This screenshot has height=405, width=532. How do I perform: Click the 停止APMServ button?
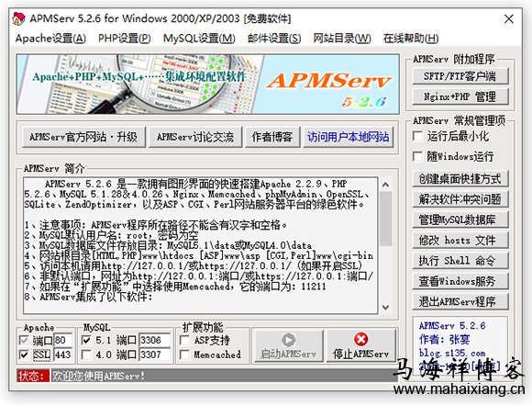point(361,346)
